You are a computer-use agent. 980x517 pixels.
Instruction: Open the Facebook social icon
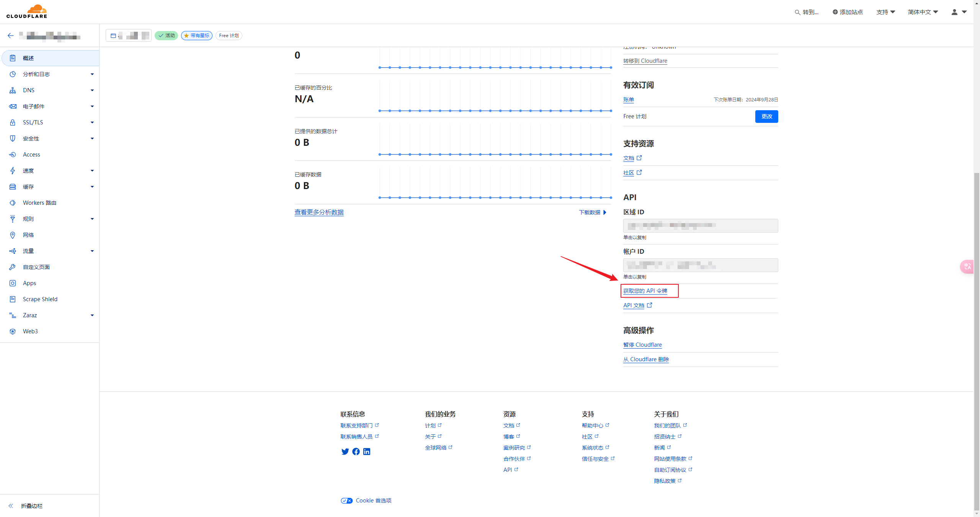pos(356,452)
